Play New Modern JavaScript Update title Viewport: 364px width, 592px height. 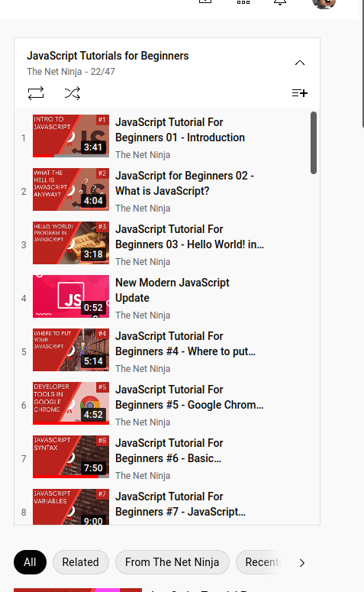(x=172, y=290)
